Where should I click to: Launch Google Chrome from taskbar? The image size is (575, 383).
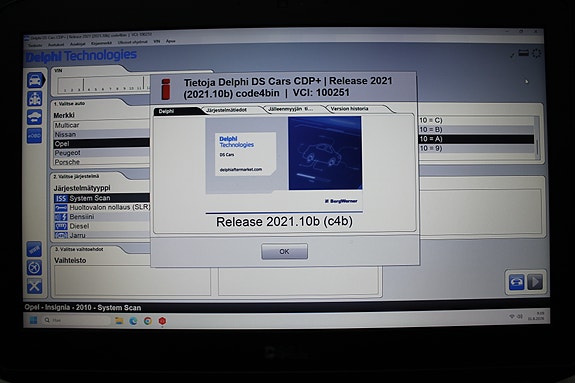coord(148,321)
